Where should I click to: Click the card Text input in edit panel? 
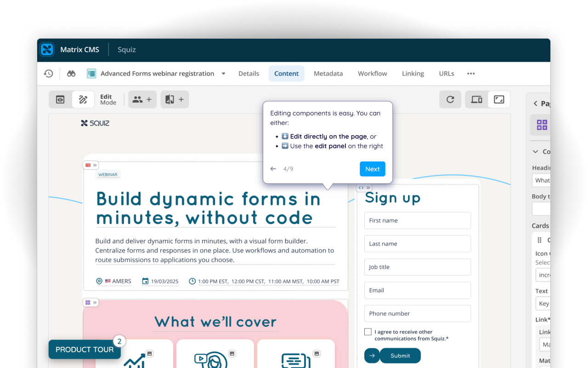543,304
